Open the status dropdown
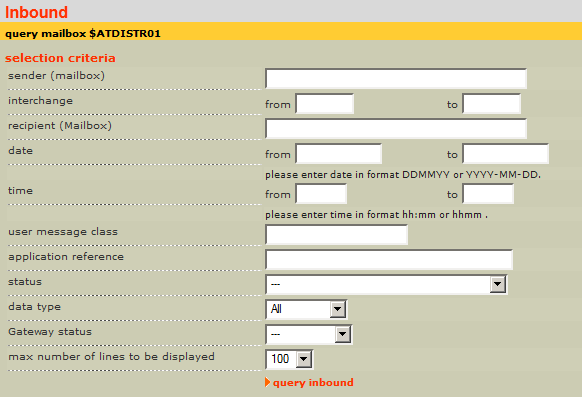 tap(386, 285)
